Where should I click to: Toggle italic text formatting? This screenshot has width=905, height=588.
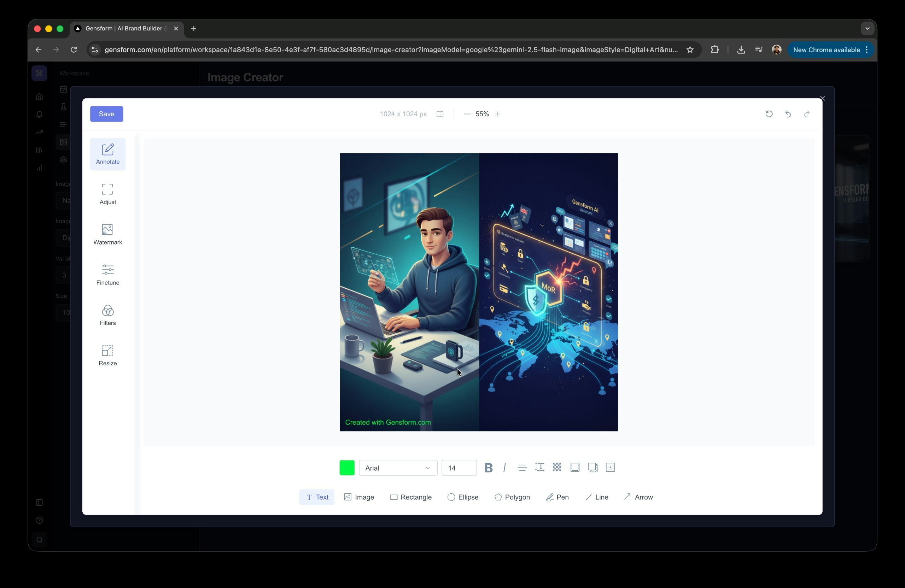click(x=504, y=468)
